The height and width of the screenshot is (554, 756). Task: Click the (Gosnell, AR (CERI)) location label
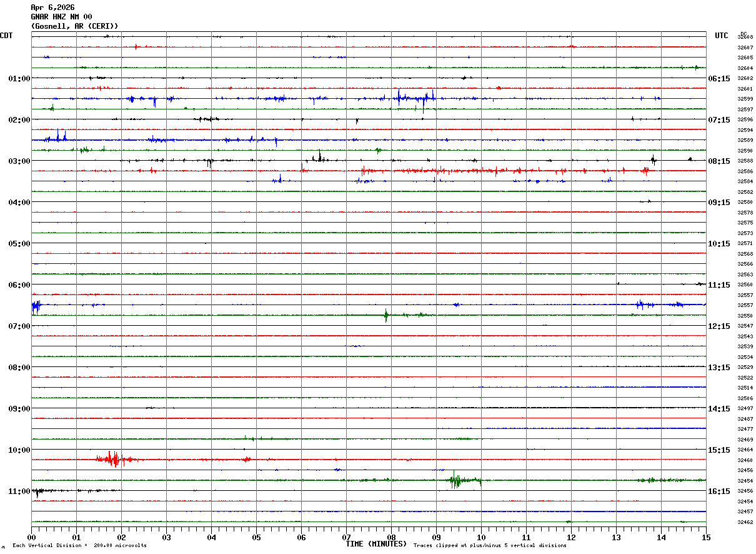tap(74, 26)
